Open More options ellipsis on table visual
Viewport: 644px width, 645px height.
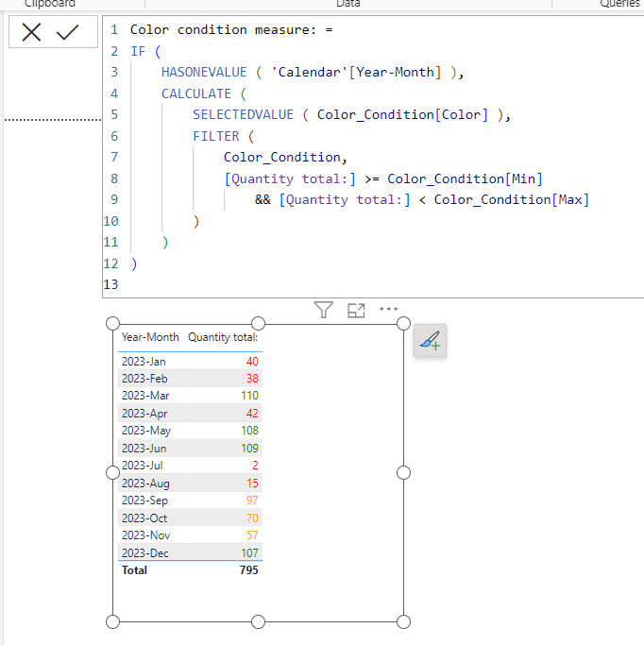pos(389,309)
